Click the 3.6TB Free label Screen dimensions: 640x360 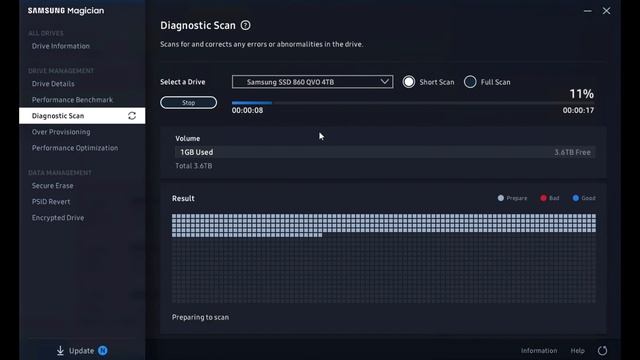point(572,152)
